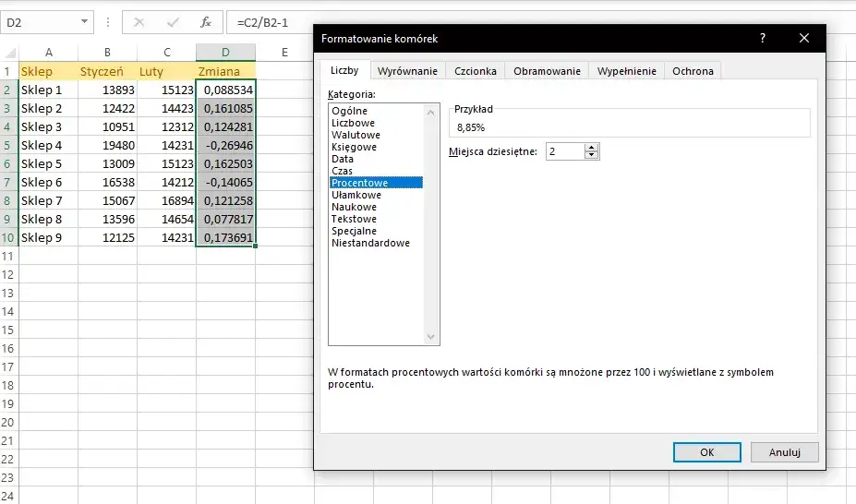
Task: Increase decimal places with up spinner arrow
Action: pos(592,147)
